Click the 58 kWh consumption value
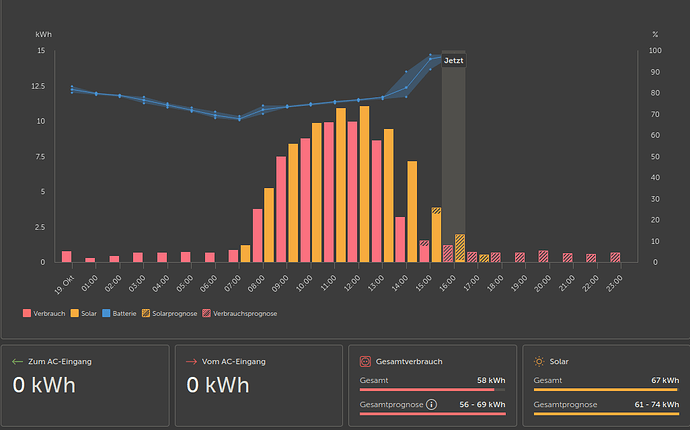This screenshot has width=690, height=430. tap(491, 380)
